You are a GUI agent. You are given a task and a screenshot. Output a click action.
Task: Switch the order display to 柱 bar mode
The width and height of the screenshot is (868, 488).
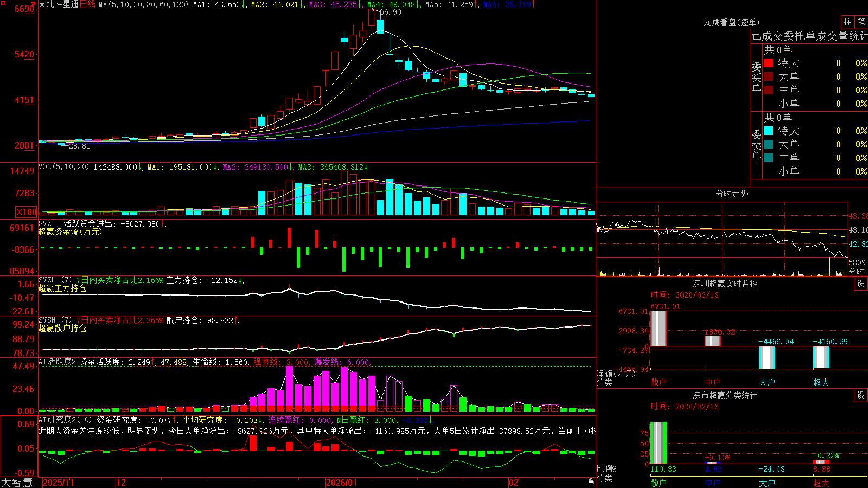847,22
